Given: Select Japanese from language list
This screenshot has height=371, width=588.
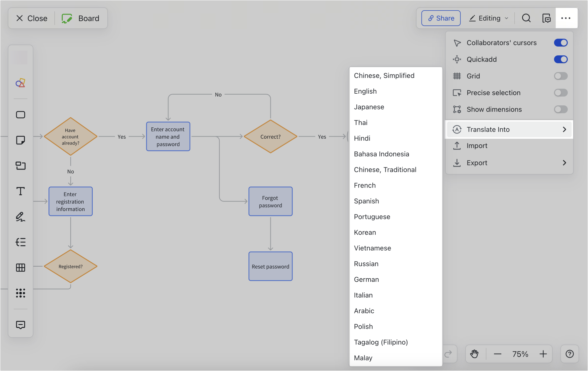Looking at the screenshot, I should (x=369, y=107).
